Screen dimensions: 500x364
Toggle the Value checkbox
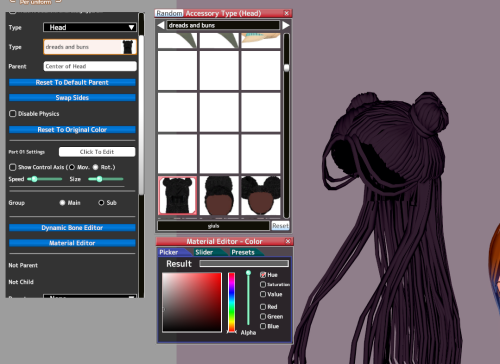click(x=263, y=294)
